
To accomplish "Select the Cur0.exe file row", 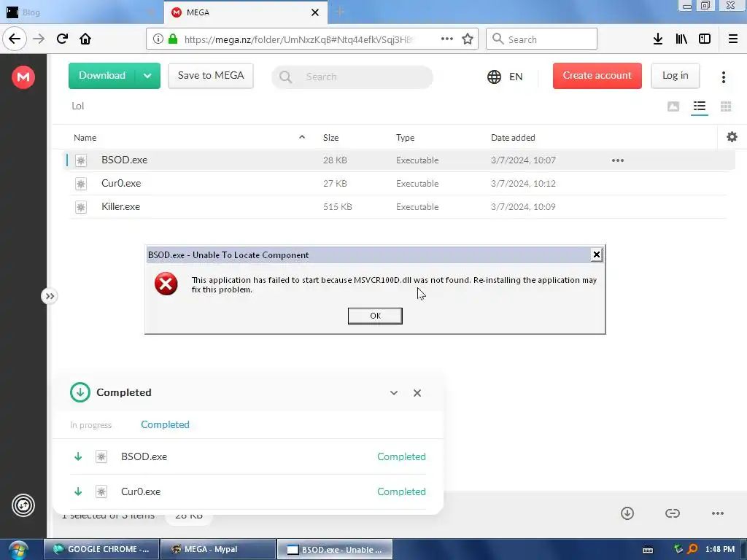I will (398, 183).
